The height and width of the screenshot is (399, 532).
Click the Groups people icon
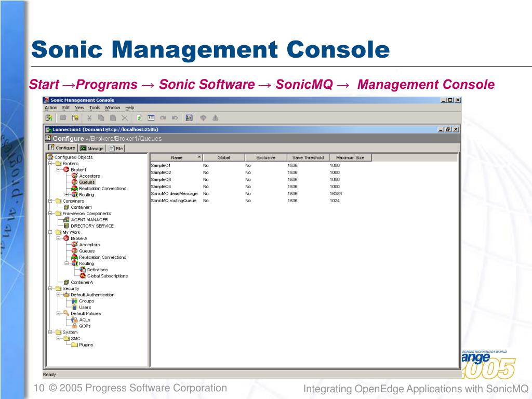[75, 301]
